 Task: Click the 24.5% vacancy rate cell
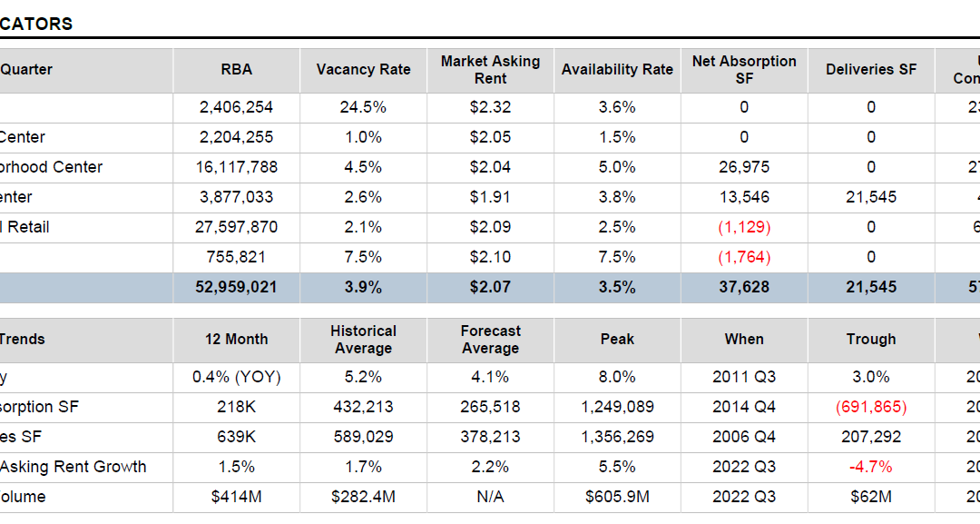363,107
